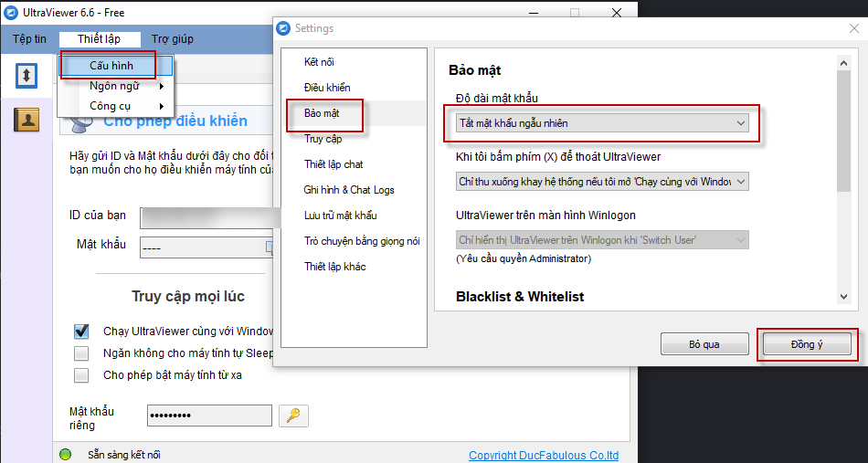Viewport: 868px width, 463px height.
Task: Click Blacklist & Whitelist heading
Action: pyautogui.click(x=520, y=297)
